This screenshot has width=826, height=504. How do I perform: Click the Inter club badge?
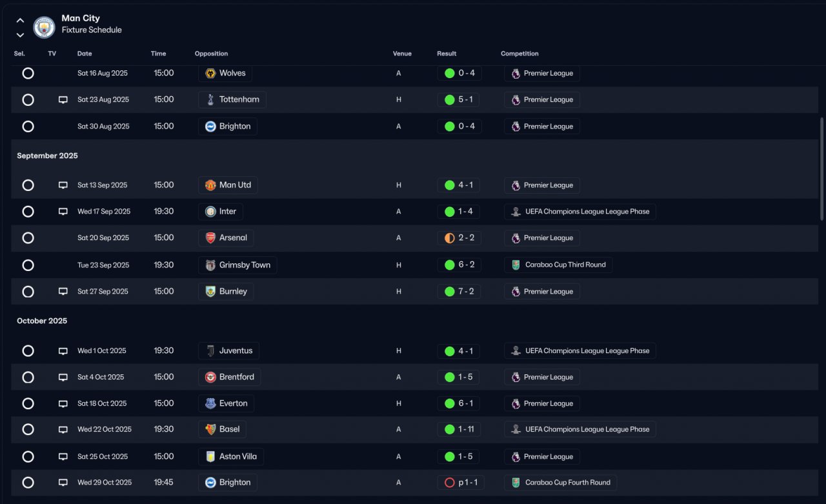[x=210, y=212]
